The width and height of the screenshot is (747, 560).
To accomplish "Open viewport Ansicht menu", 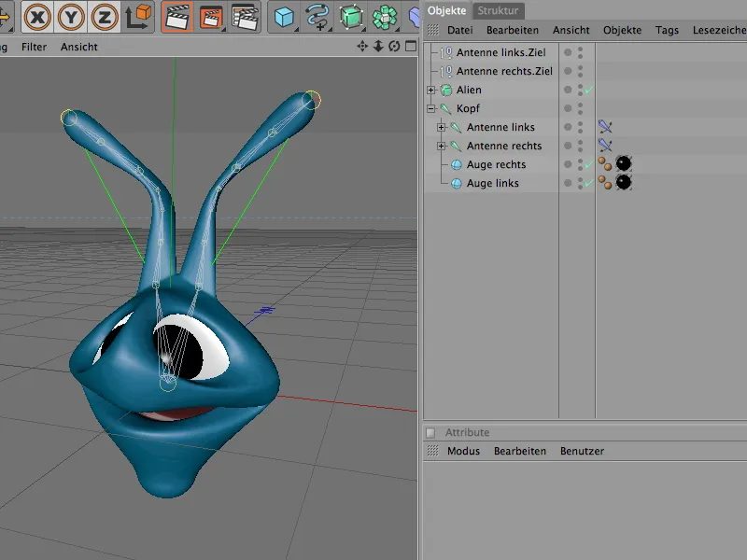I will click(79, 47).
